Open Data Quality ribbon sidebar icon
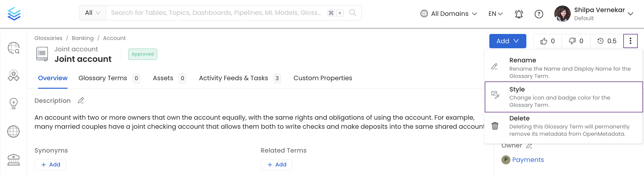Viewport: 644px width, 179px height. [x=14, y=75]
